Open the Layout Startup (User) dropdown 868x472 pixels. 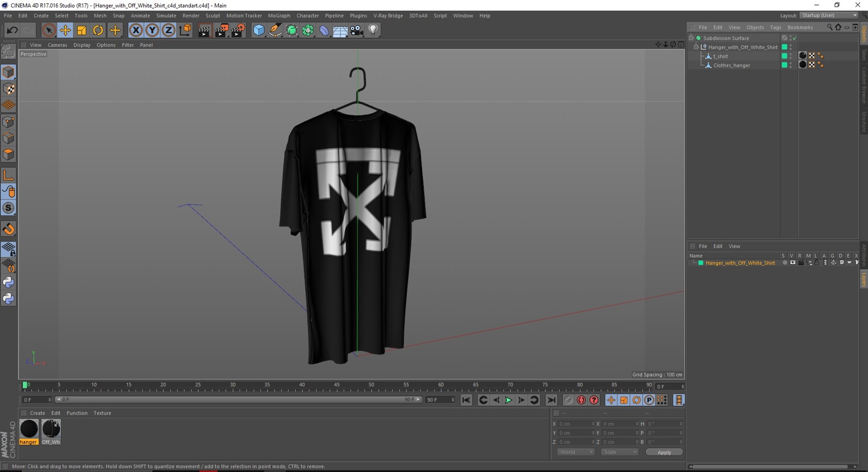pyautogui.click(x=829, y=15)
